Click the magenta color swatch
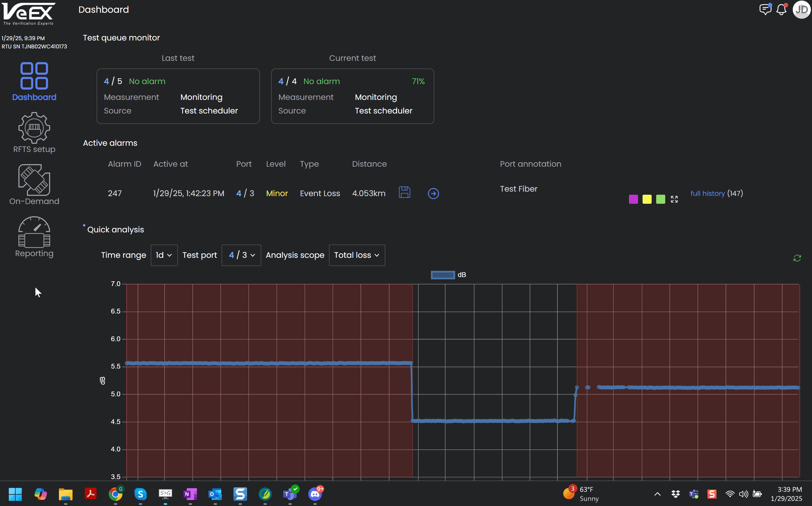Viewport: 812px width, 506px height. (x=633, y=200)
